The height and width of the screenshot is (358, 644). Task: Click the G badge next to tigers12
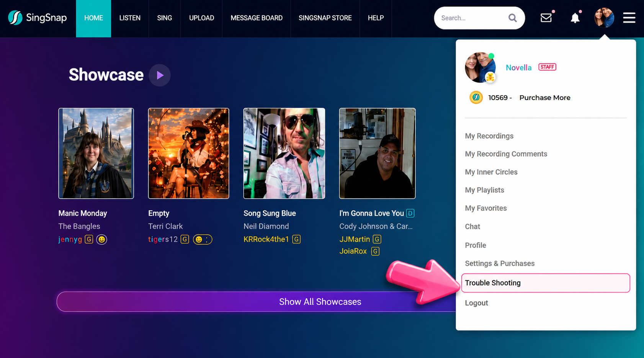pos(185,239)
